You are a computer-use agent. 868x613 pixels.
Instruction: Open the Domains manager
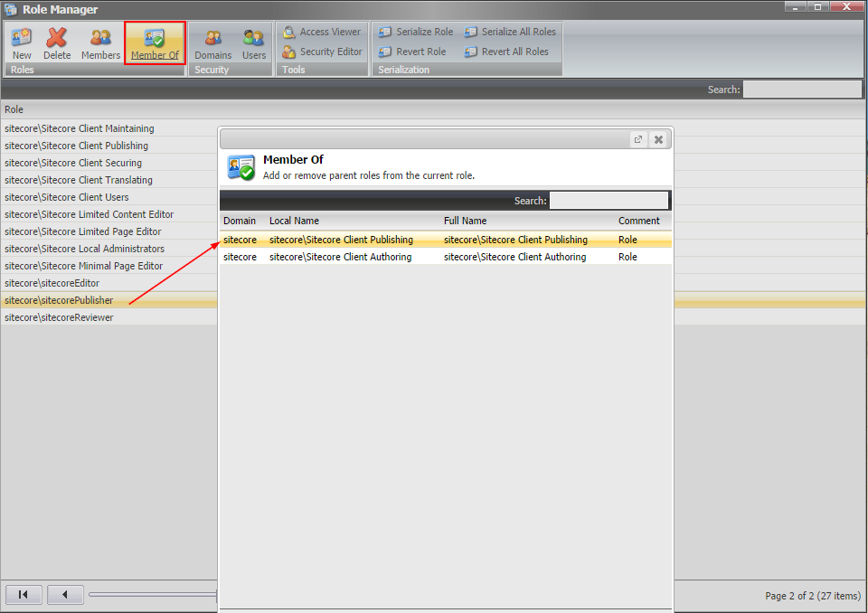pyautogui.click(x=213, y=43)
